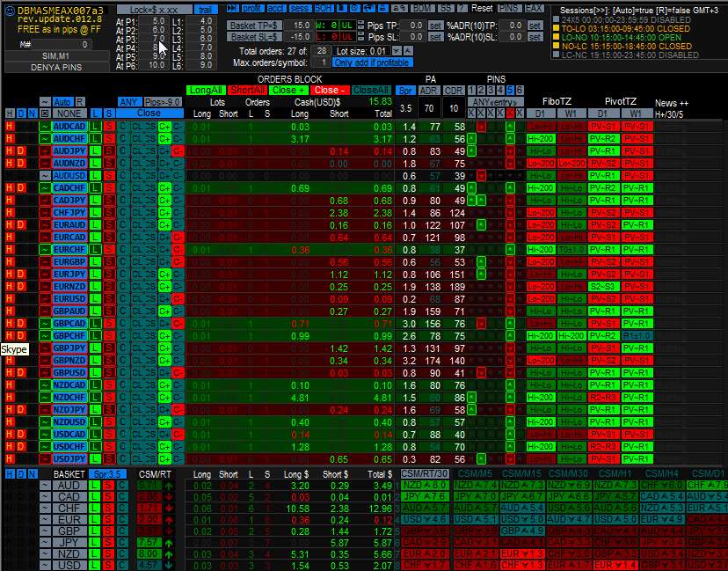The width and height of the screenshot is (728, 571).
Task: Switch to the acct tab
Action: (277, 8)
